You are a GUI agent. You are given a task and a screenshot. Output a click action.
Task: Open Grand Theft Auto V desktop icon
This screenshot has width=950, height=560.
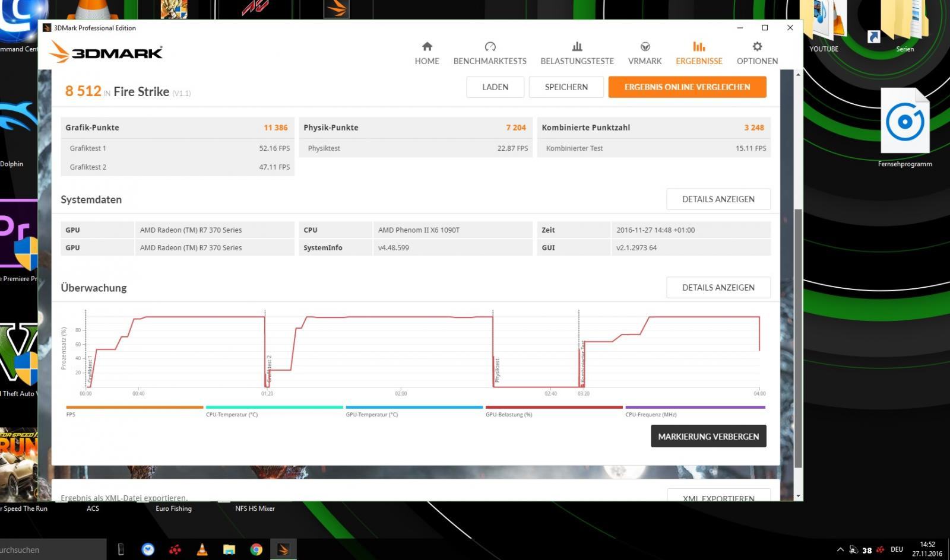pyautogui.click(x=18, y=359)
